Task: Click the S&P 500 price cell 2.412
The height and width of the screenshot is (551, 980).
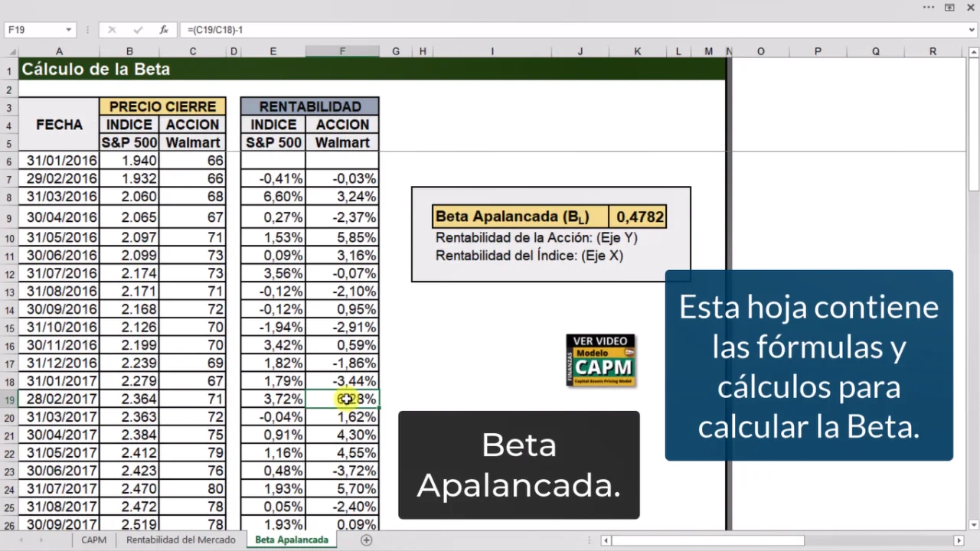Action: [x=129, y=453]
